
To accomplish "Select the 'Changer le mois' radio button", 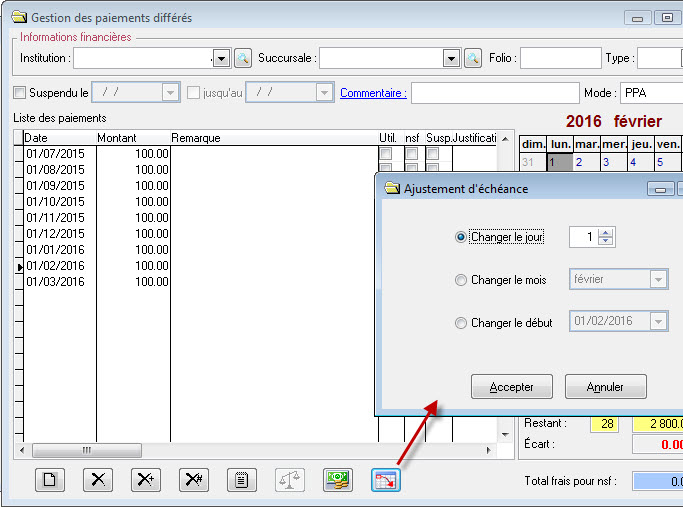I will (x=461, y=280).
